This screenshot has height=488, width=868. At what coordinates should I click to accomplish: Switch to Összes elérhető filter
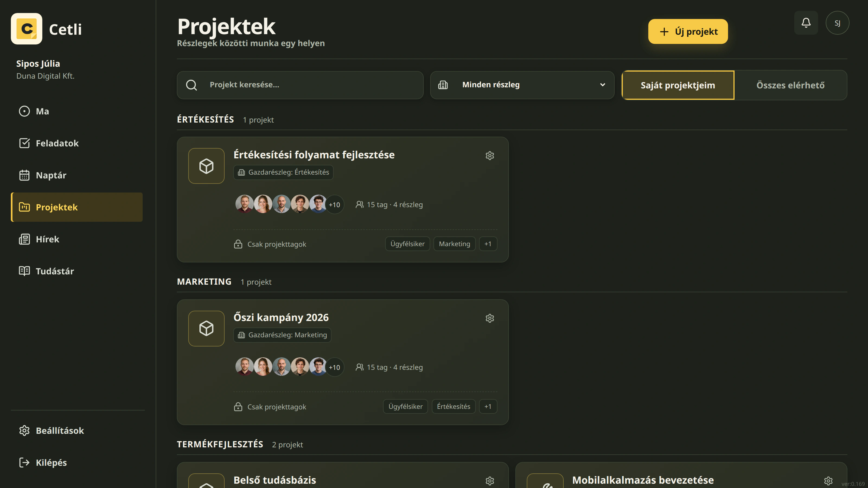[790, 85]
